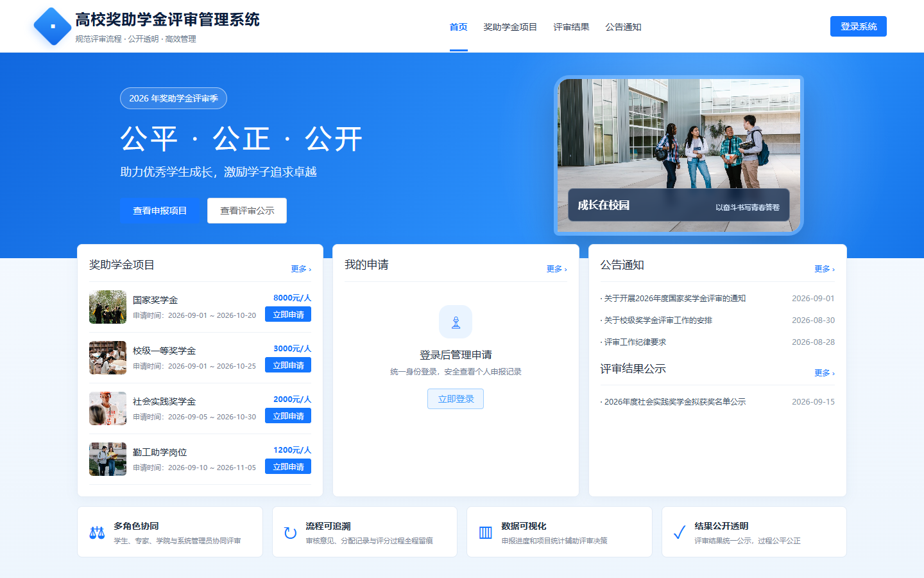Click the checkmark icon beside 结果公开透明

(x=679, y=532)
